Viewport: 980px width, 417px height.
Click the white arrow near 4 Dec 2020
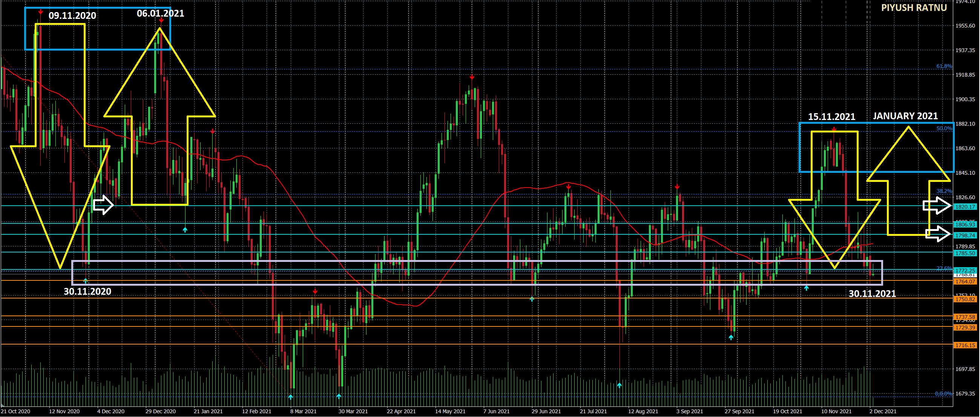(x=103, y=205)
